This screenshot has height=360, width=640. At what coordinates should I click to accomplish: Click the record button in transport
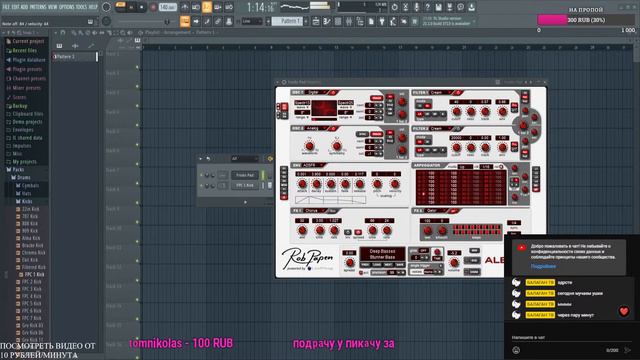pos(153,7)
